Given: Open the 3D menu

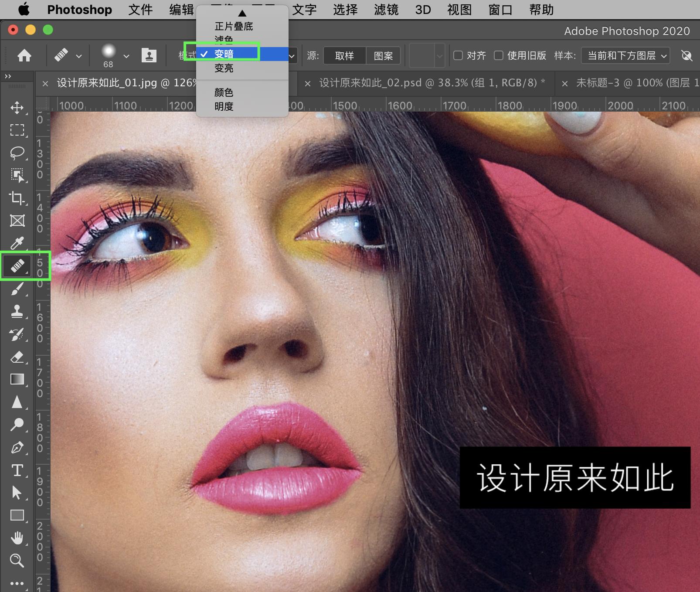Looking at the screenshot, I should pyautogui.click(x=423, y=10).
